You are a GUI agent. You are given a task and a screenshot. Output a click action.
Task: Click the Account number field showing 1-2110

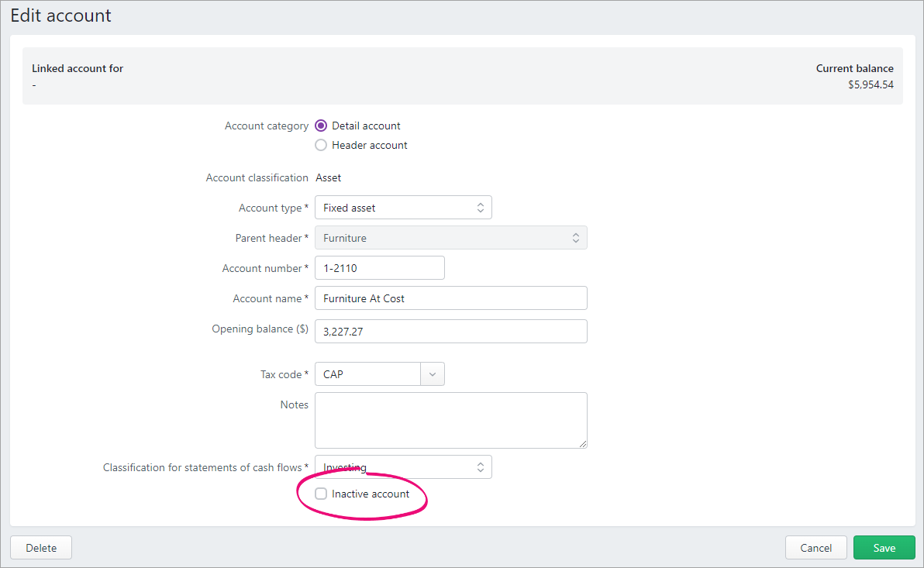pyautogui.click(x=379, y=267)
